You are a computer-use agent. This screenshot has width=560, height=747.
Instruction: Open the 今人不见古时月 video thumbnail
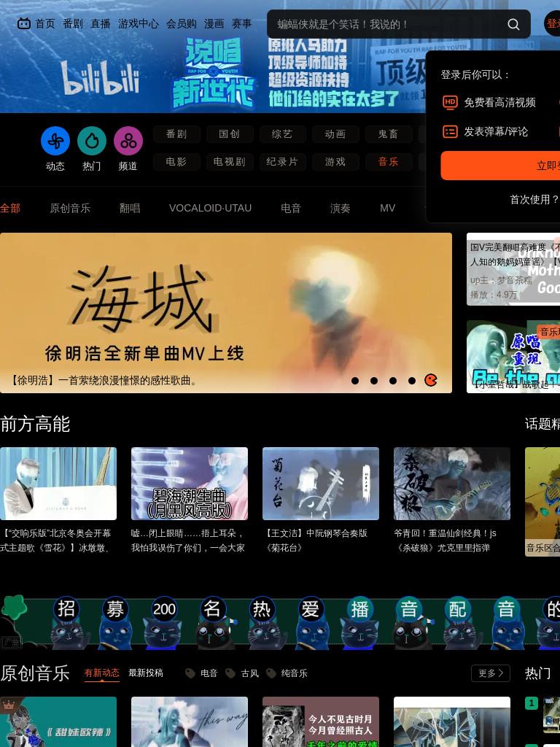click(x=321, y=721)
